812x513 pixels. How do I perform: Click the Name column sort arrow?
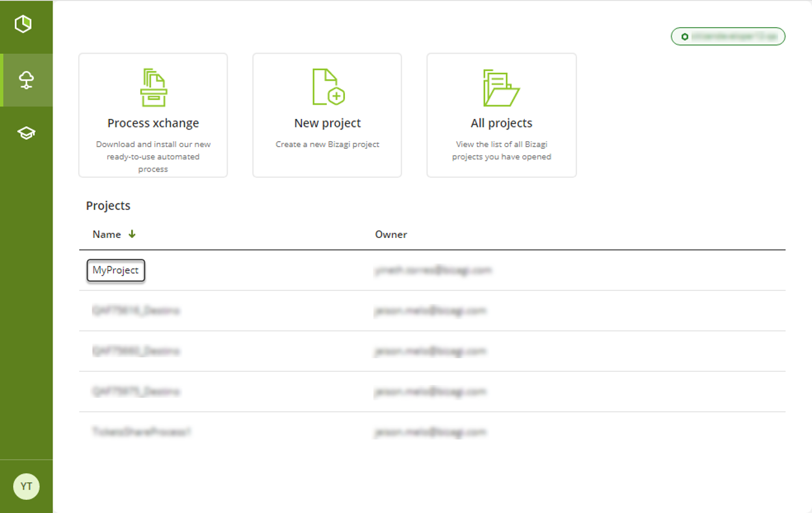point(132,234)
